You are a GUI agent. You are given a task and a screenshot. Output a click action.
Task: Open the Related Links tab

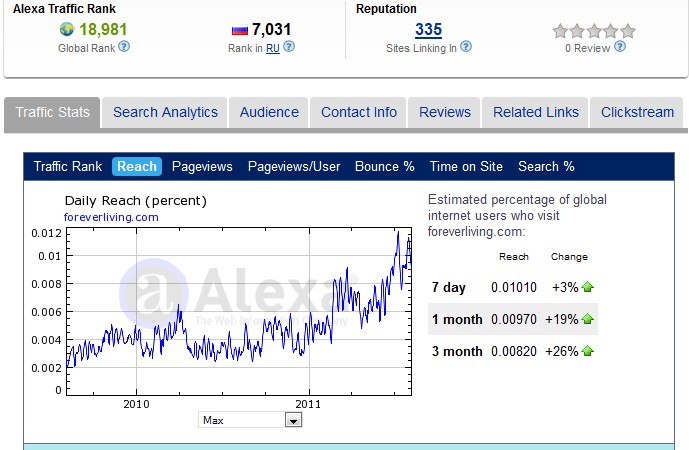pyautogui.click(x=536, y=112)
